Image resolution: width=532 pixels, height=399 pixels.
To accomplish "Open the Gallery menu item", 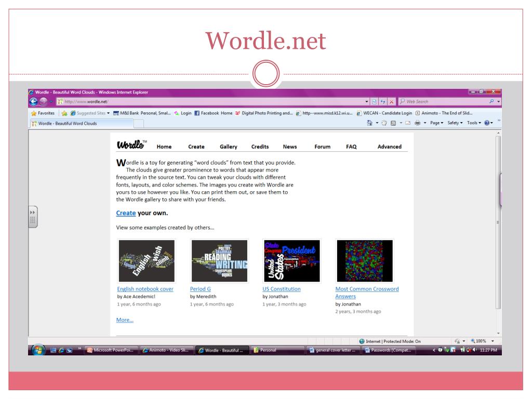I will click(229, 147).
